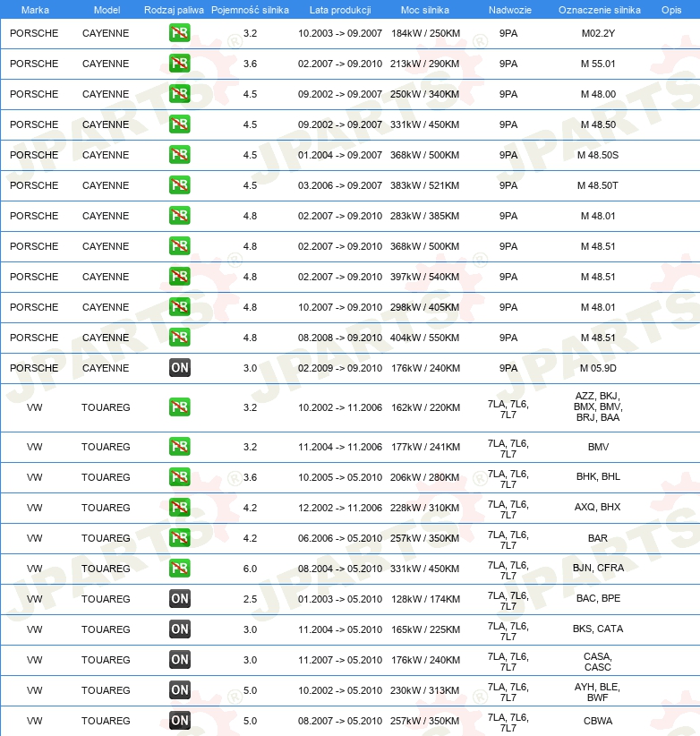
Task: Select the Nadwozie column header
Action: (x=510, y=10)
